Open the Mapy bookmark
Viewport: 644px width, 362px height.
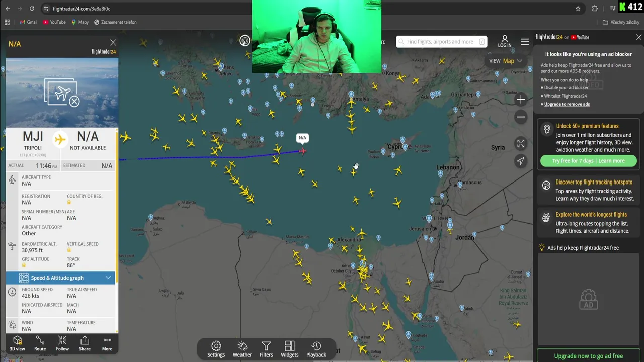click(x=80, y=22)
